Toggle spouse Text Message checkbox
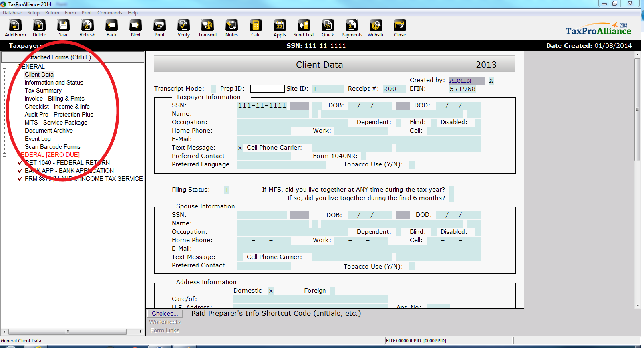The height and width of the screenshot is (348, 644). coord(240,257)
